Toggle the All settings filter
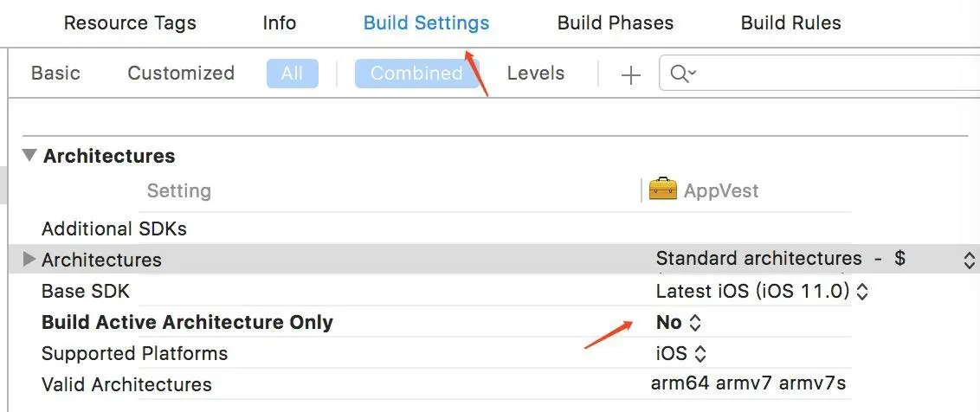 (292, 74)
